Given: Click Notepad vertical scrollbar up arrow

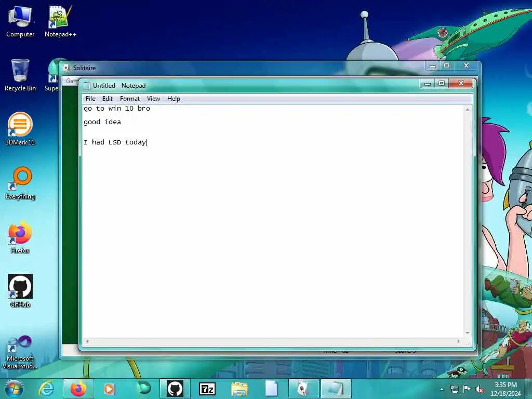Looking at the screenshot, I should click(x=468, y=110).
